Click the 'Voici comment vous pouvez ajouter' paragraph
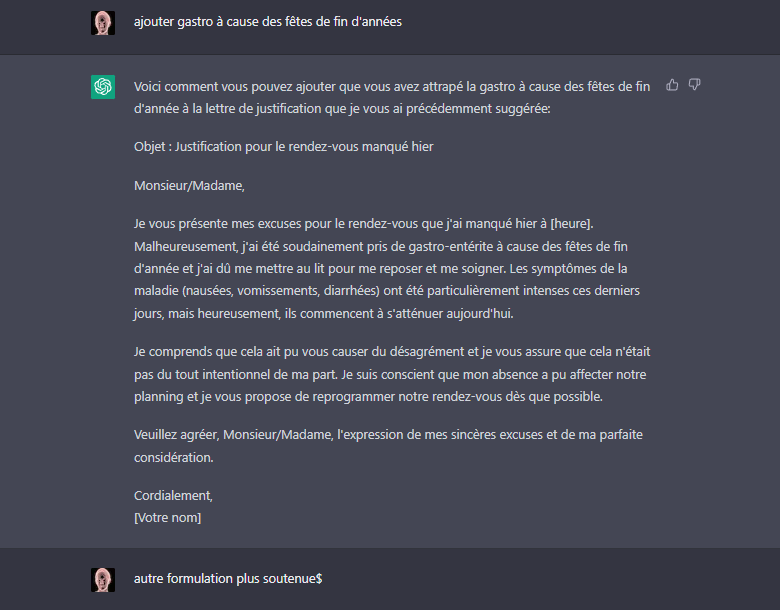This screenshot has width=780, height=610. [392, 98]
